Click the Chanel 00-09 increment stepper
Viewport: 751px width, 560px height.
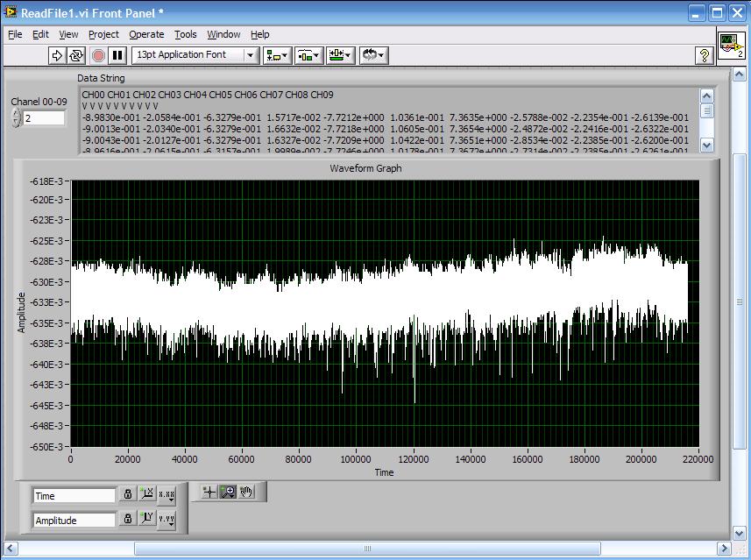click(x=16, y=114)
